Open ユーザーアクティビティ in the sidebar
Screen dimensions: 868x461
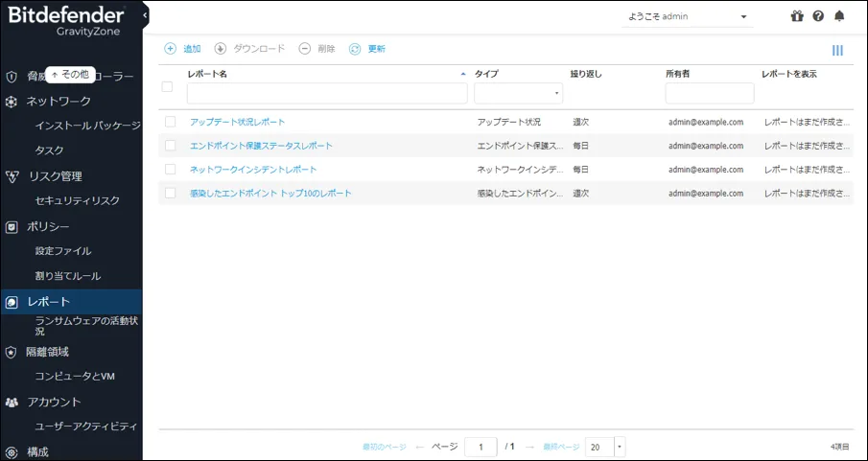[x=85, y=426]
